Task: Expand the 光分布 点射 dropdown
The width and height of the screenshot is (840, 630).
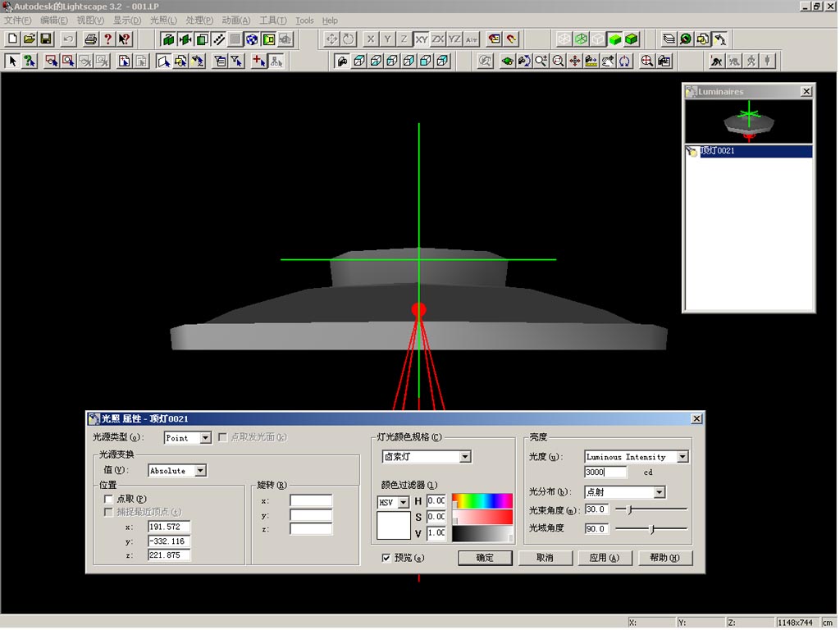Action: pos(659,492)
